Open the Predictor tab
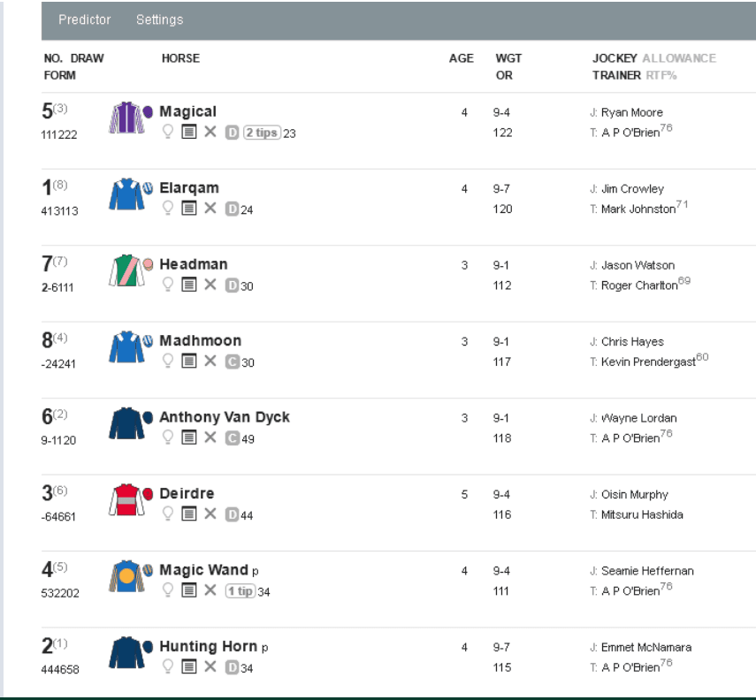This screenshot has width=756, height=700. click(x=84, y=19)
